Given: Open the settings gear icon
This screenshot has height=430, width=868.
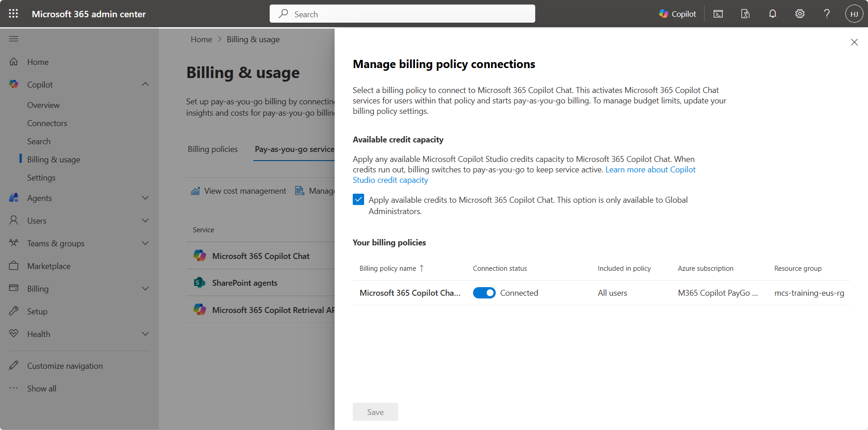Looking at the screenshot, I should [799, 14].
